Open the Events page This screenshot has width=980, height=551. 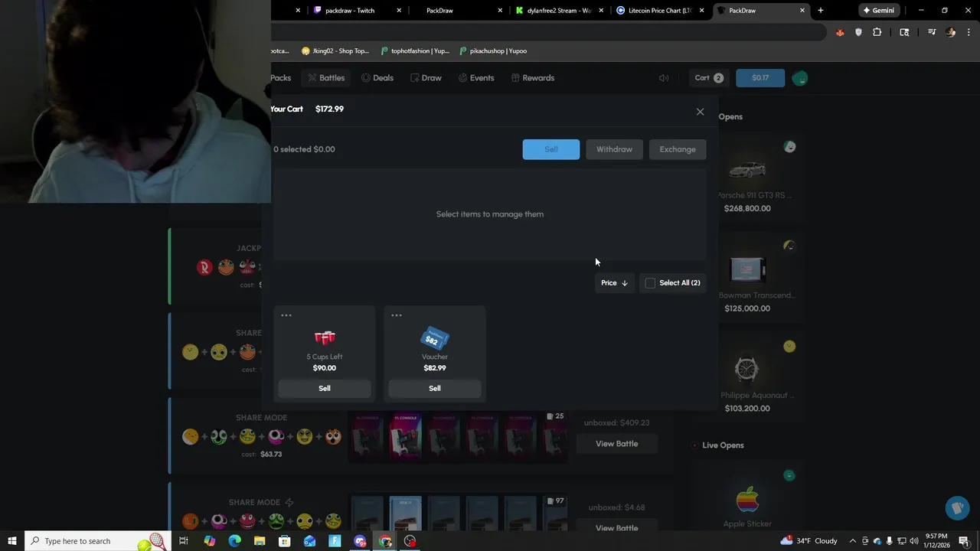click(x=476, y=78)
